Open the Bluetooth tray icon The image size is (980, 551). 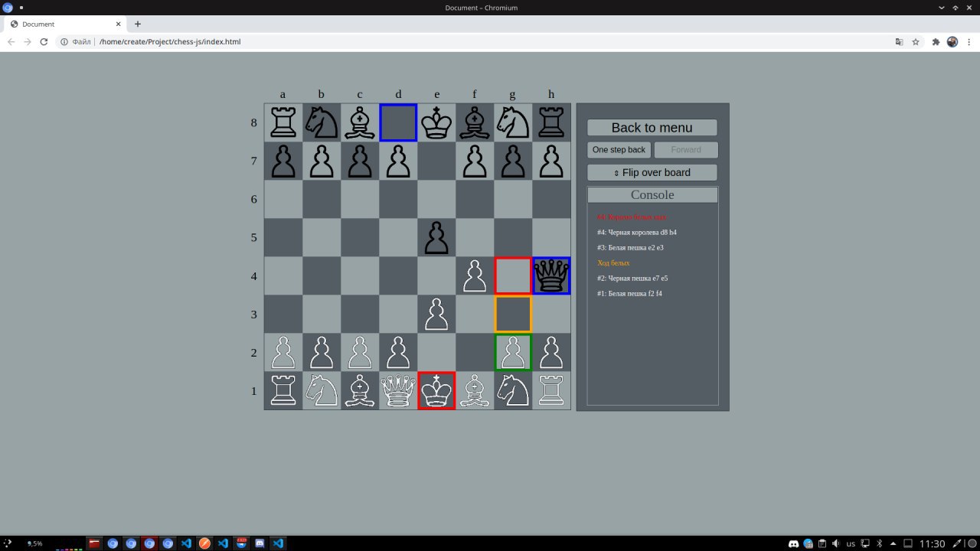[879, 543]
